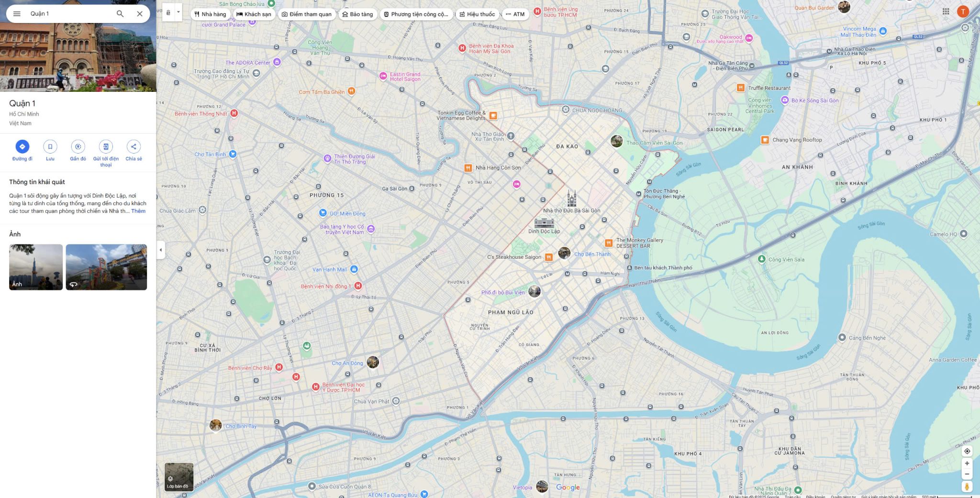980x498 pixels.
Task: Open the first Ảnh photo thumbnail
Action: coord(36,267)
